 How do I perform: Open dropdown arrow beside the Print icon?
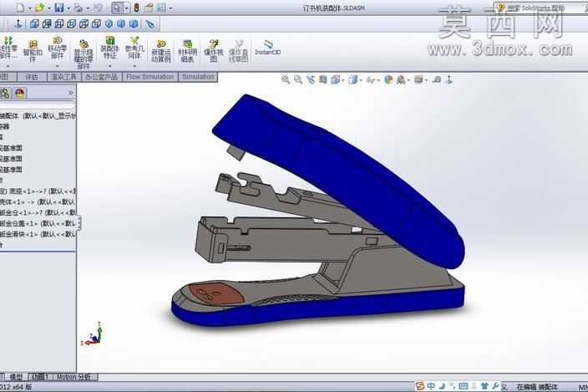coord(88,8)
